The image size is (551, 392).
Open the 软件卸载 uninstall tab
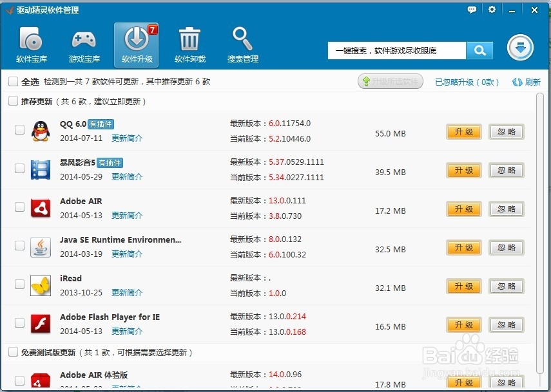click(189, 45)
